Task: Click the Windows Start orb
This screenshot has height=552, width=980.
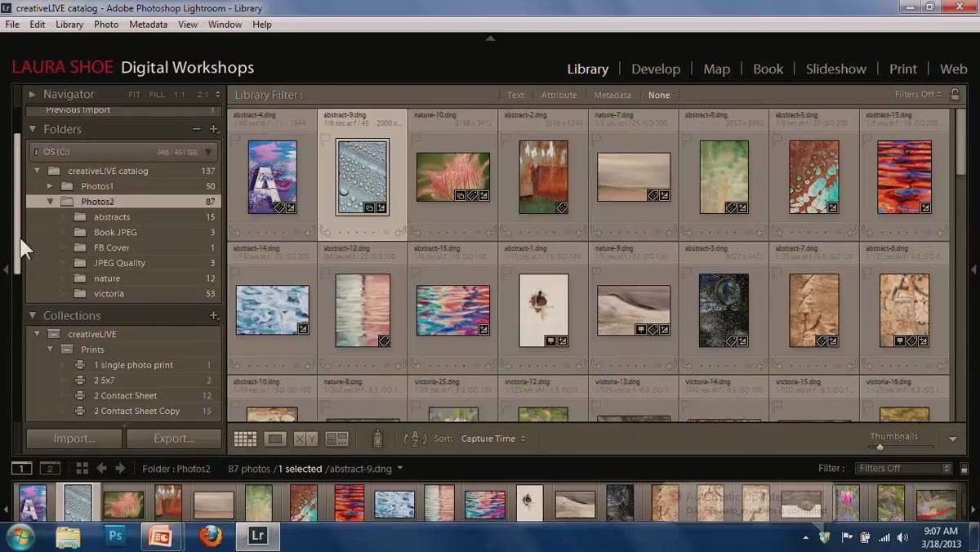Action: click(20, 536)
